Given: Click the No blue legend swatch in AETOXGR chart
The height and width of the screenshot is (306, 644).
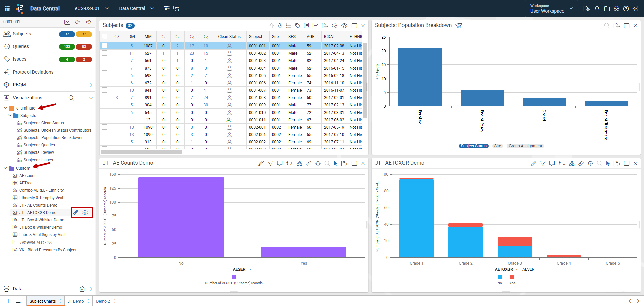Looking at the screenshot, I should pyautogui.click(x=500, y=277).
